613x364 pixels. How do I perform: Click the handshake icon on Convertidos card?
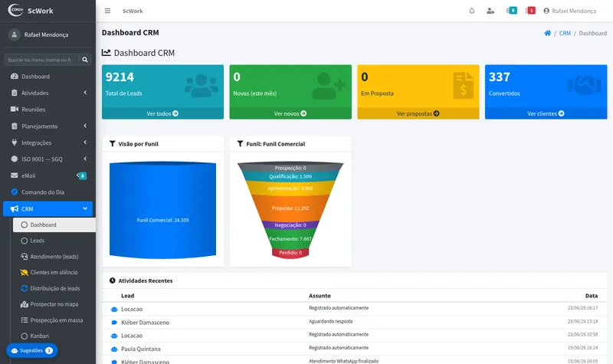(585, 86)
